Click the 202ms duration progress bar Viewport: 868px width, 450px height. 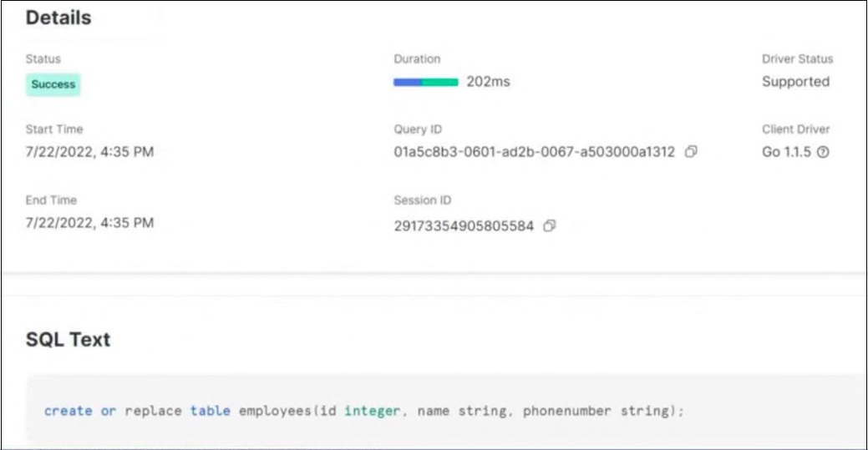(426, 83)
